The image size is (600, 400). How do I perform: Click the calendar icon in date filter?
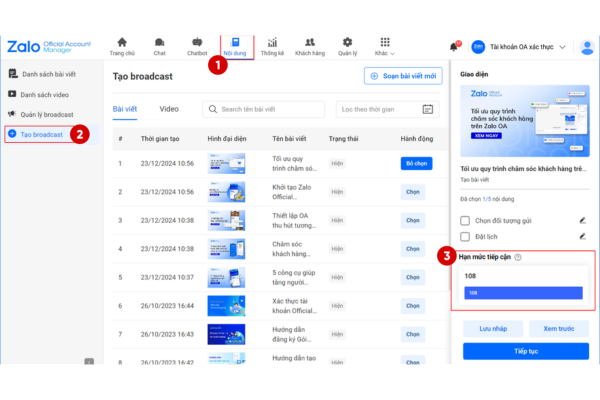427,109
